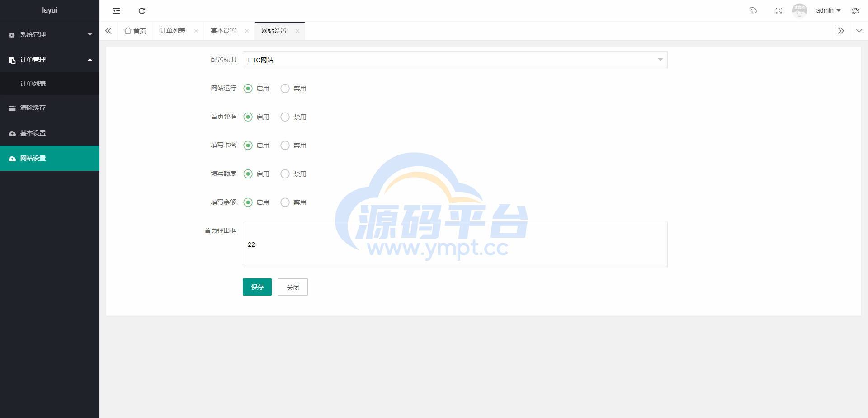
Task: Toggle fullscreen mode icon
Action: (x=778, y=11)
